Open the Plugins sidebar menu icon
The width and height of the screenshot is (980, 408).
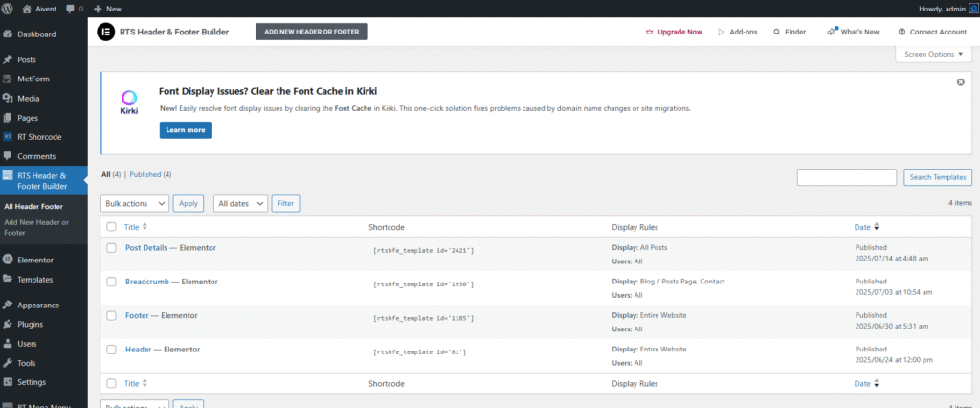tap(9, 324)
